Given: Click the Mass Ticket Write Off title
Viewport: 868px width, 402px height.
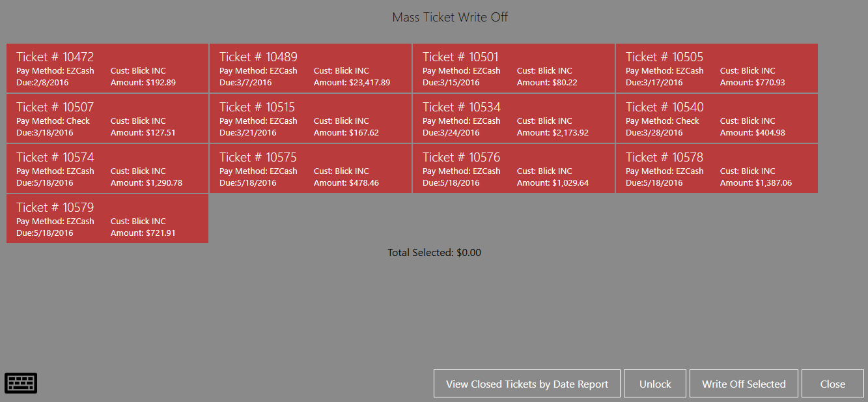Looking at the screenshot, I should click(450, 18).
